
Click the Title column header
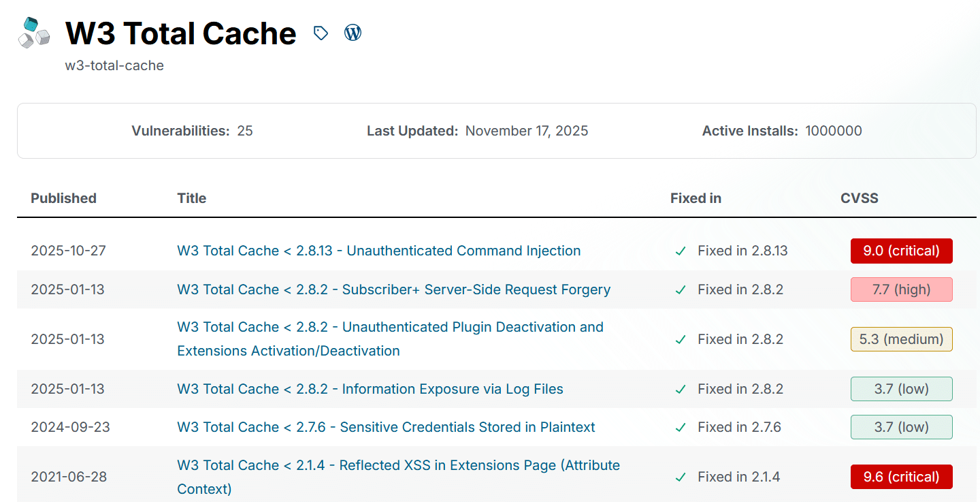click(x=191, y=198)
